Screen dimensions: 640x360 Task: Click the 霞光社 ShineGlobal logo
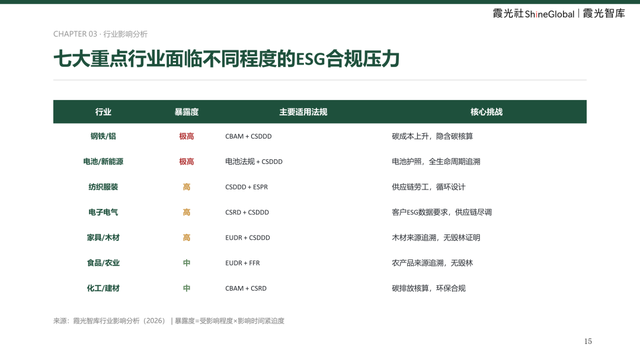(533, 13)
